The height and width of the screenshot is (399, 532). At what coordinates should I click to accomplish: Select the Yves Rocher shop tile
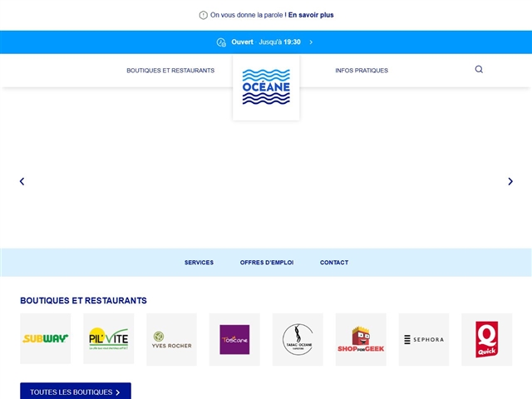[172, 339]
